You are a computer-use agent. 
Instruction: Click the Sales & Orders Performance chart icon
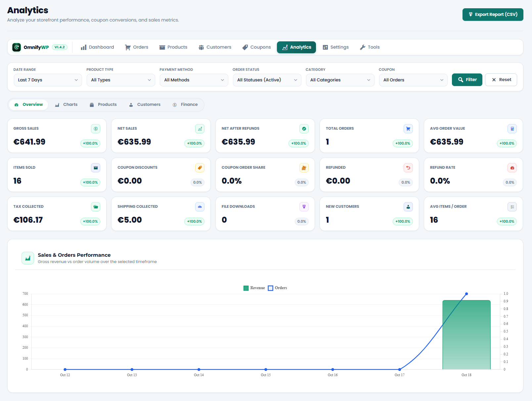[28, 258]
